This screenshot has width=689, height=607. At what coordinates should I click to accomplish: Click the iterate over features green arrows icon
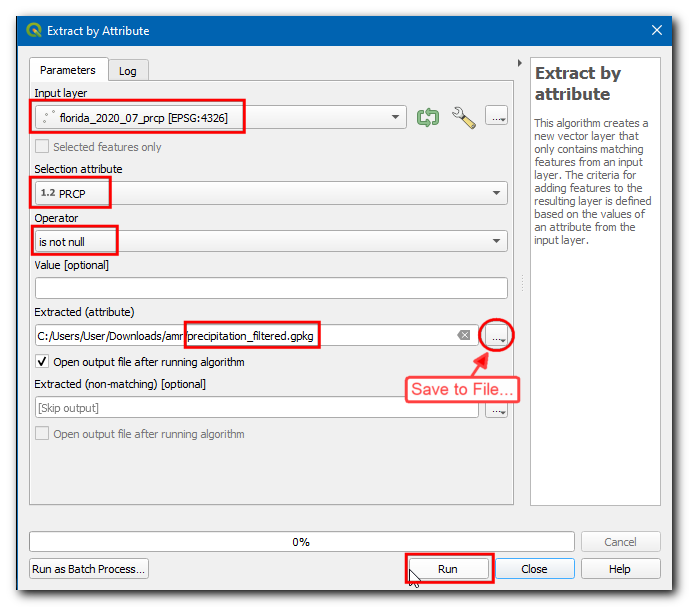(428, 117)
